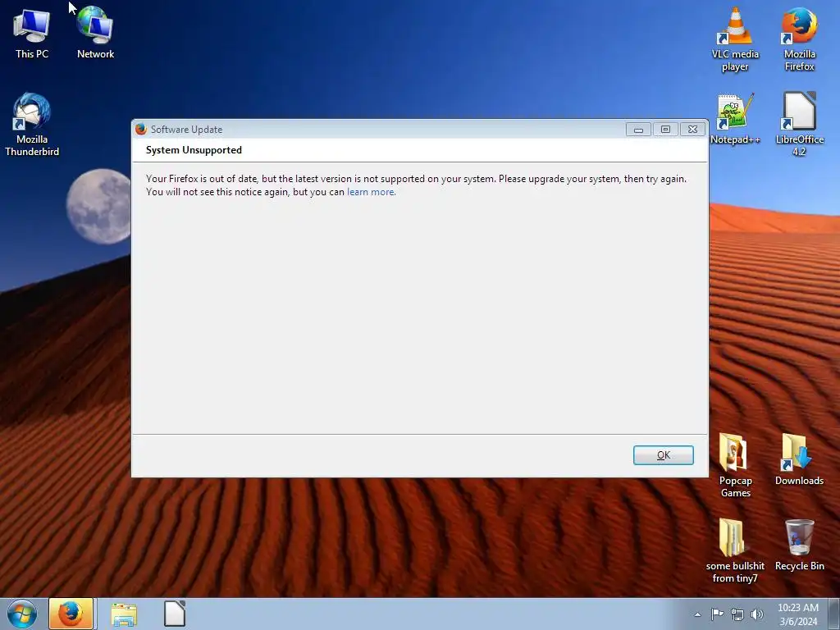Select Mozilla Firefox desktop shortcut
Screen dimensions: 840x630
pos(799,39)
